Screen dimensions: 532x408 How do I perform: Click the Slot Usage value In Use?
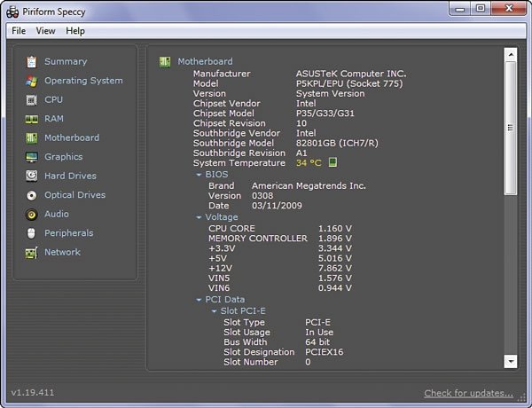(x=319, y=333)
